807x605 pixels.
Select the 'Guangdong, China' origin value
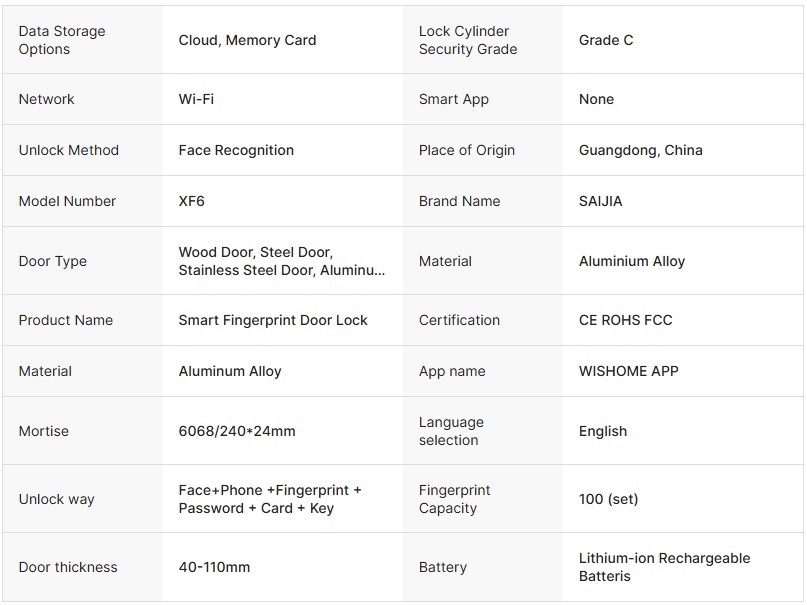(640, 150)
